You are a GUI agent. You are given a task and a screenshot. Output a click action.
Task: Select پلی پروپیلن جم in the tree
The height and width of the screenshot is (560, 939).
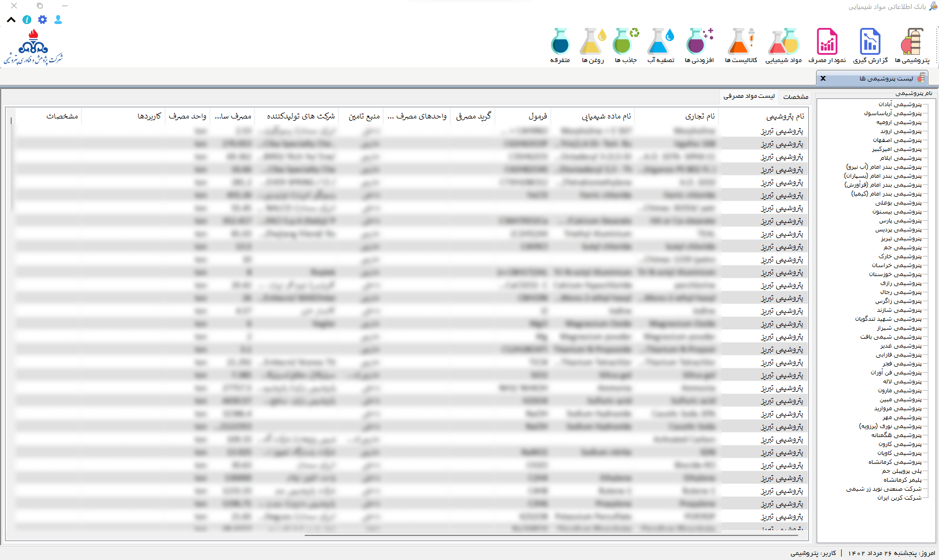click(x=902, y=471)
